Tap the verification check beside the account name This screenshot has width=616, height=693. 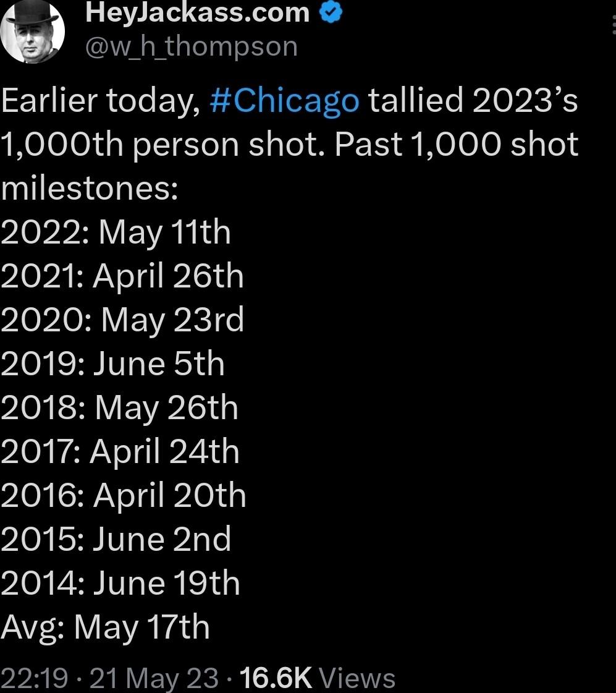pyautogui.click(x=330, y=11)
